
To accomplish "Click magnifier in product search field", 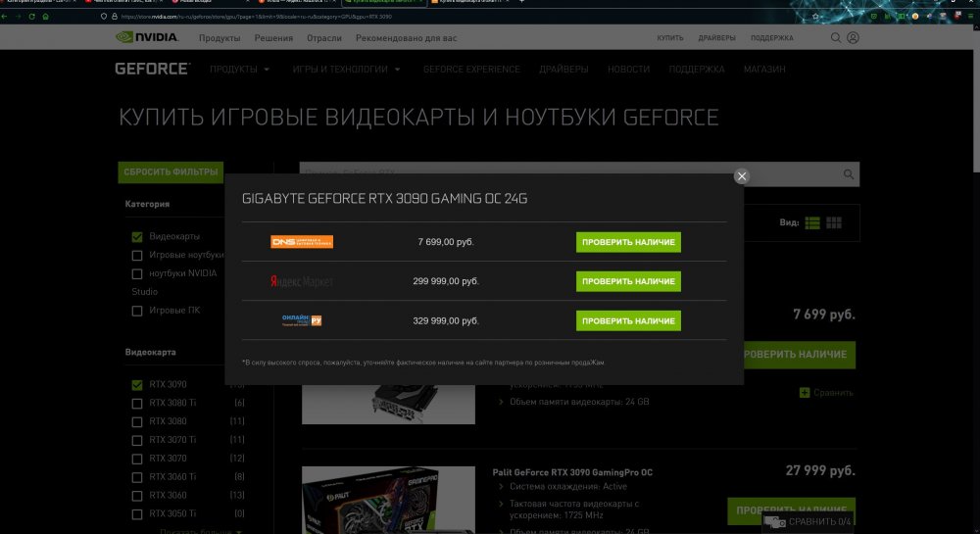I will pos(848,174).
